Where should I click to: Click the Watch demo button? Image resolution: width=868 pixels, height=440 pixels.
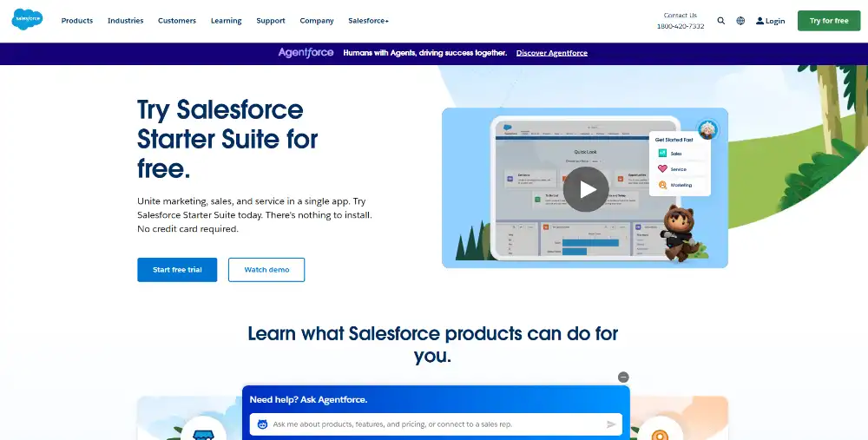266,270
